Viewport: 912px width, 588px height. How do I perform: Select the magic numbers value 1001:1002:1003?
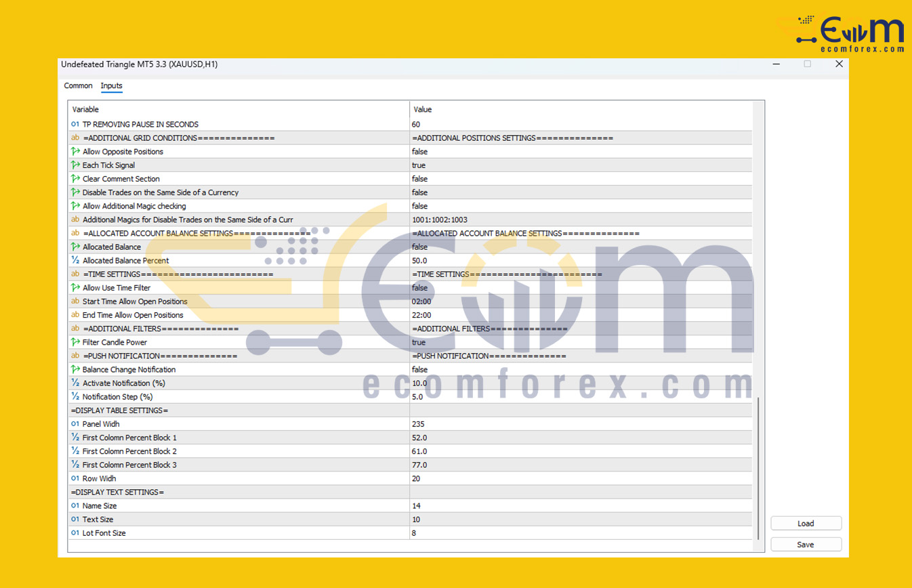click(440, 219)
